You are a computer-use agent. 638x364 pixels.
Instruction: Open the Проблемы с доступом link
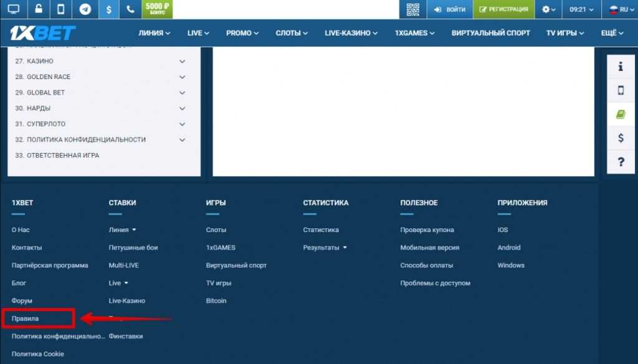click(x=435, y=283)
